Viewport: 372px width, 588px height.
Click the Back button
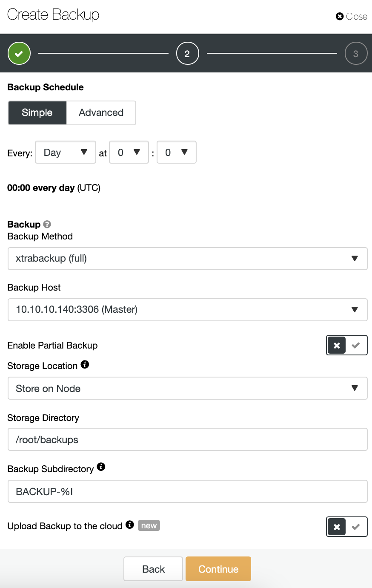point(153,569)
